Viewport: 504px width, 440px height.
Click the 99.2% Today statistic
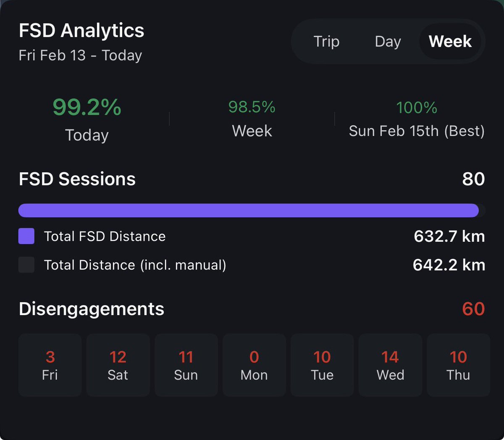click(x=87, y=107)
